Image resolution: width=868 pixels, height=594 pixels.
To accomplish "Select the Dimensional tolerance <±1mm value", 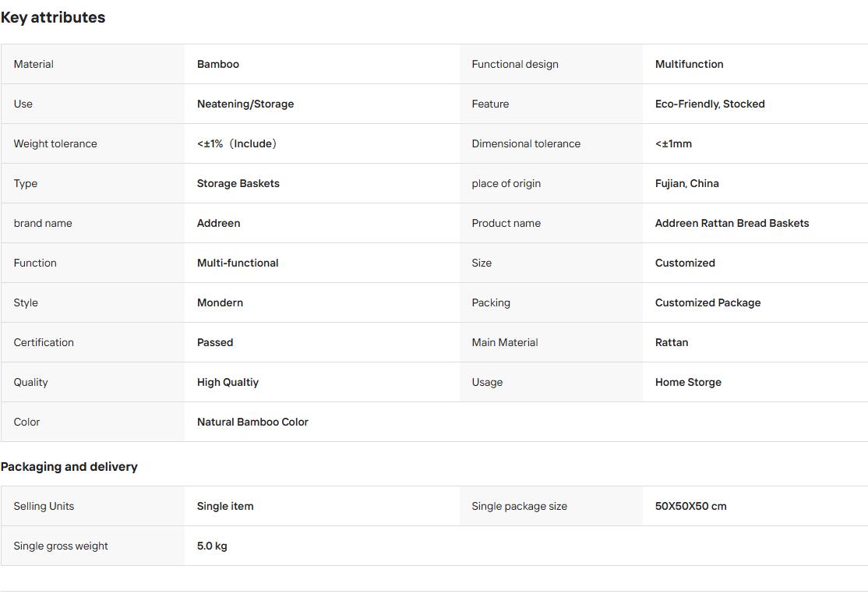I will (x=673, y=144).
